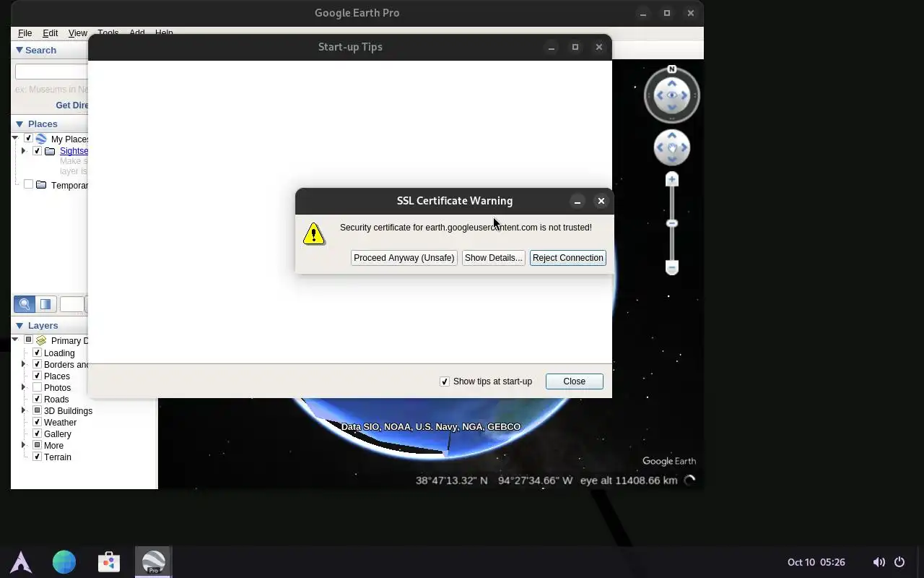
Task: Toggle the My Places checkbox
Action: (28, 139)
